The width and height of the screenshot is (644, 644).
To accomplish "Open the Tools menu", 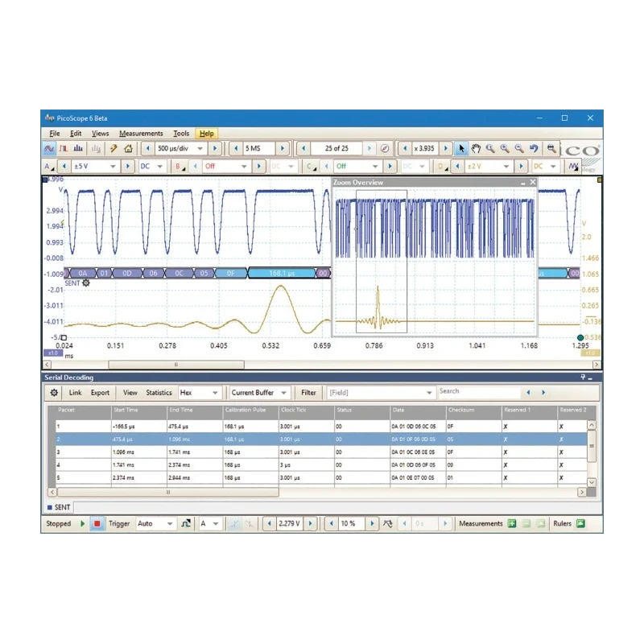I will point(181,134).
